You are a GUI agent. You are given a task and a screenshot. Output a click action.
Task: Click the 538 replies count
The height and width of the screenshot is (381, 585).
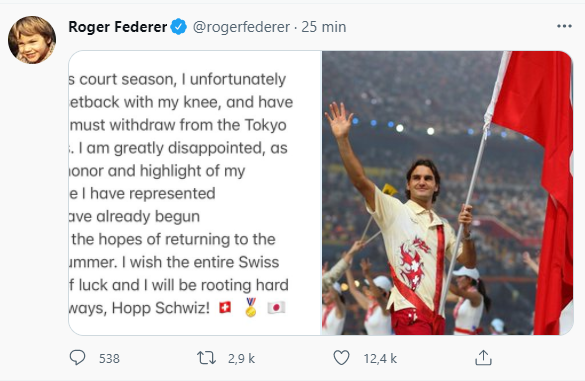pos(109,359)
